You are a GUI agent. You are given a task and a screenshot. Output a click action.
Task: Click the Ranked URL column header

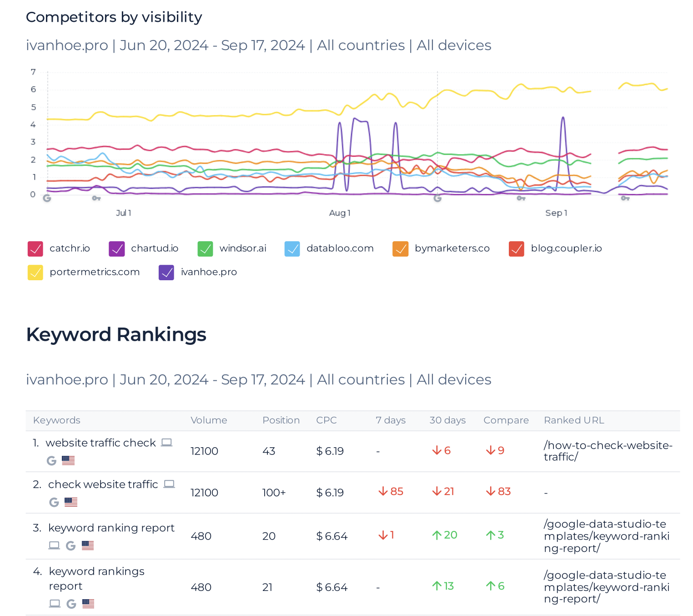[574, 420]
